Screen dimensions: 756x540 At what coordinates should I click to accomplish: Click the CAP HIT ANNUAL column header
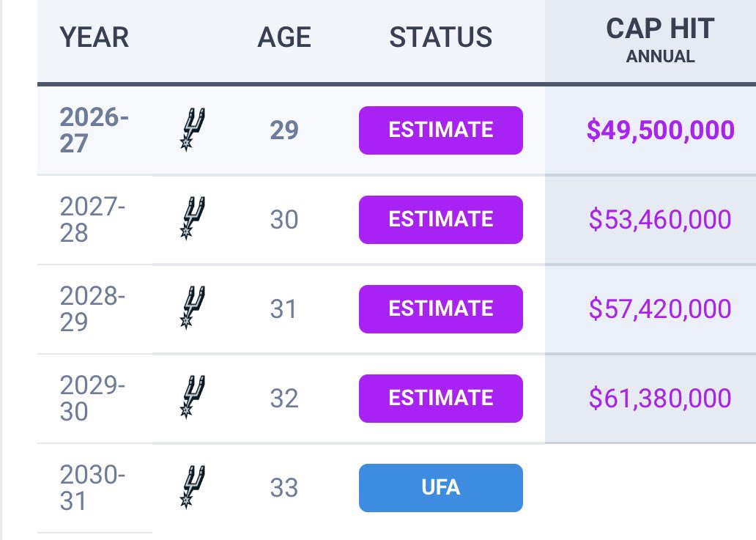(x=660, y=40)
